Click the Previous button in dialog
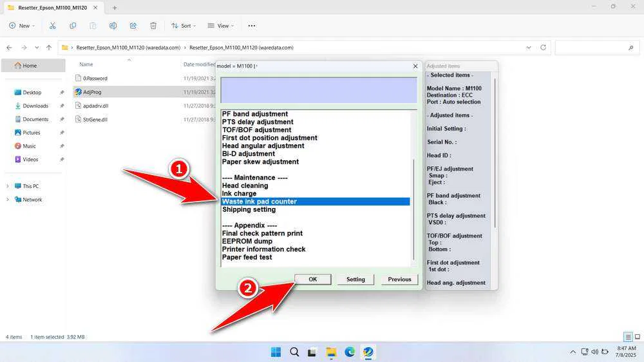The height and width of the screenshot is (362, 644). [399, 280]
